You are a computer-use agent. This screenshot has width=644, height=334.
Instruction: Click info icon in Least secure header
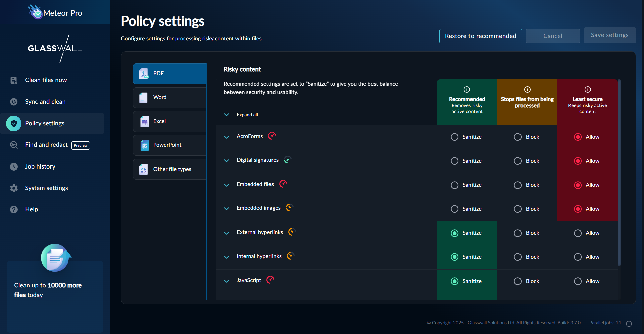(x=587, y=89)
